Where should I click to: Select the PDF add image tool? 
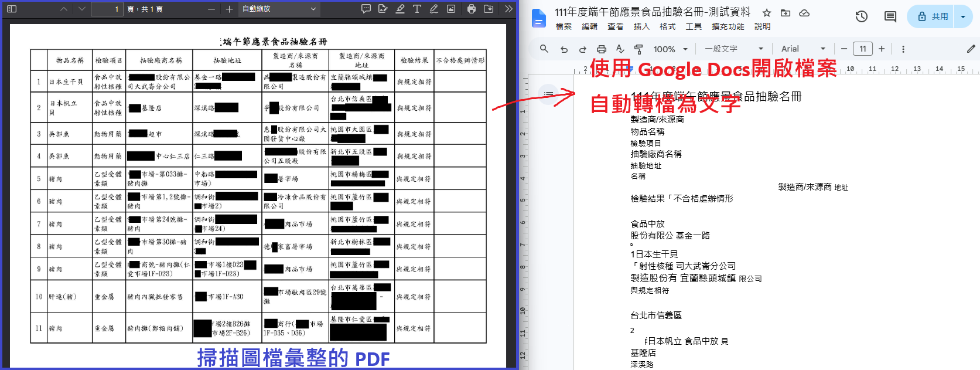tap(451, 9)
